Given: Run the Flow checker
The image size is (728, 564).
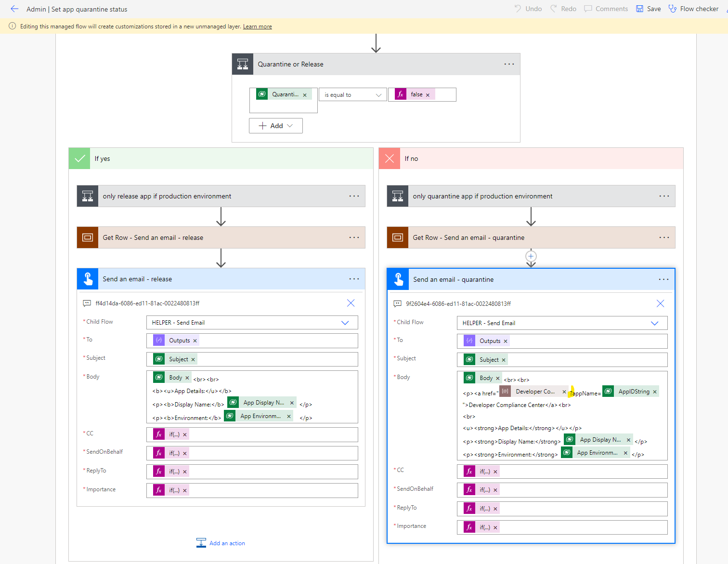Looking at the screenshot, I should (693, 8).
